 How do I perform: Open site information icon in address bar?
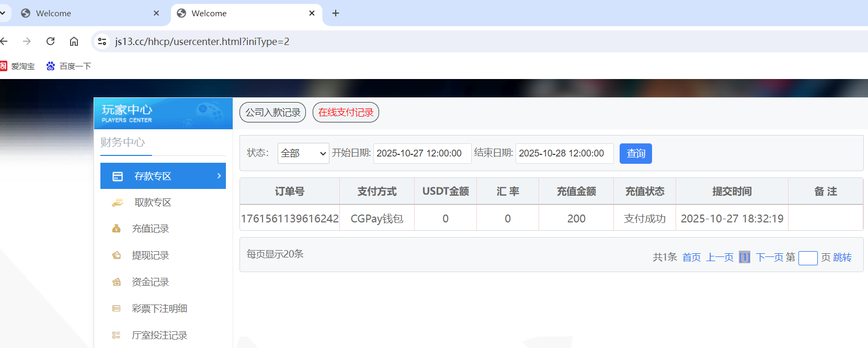coord(102,41)
